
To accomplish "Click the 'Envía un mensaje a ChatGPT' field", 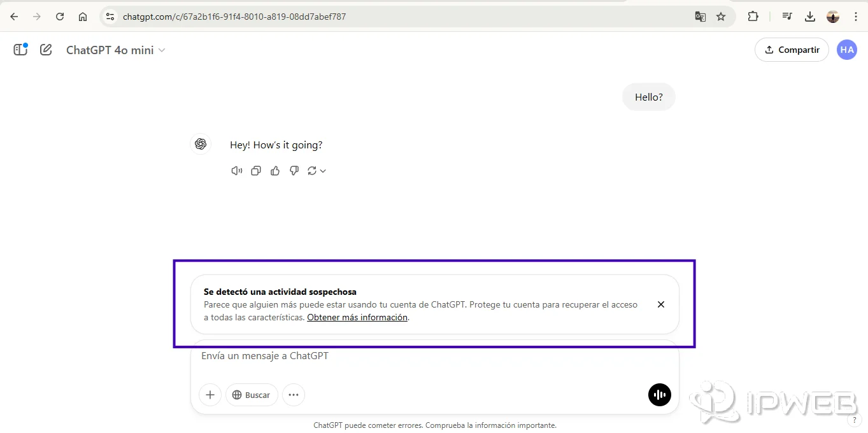I will tap(434, 356).
